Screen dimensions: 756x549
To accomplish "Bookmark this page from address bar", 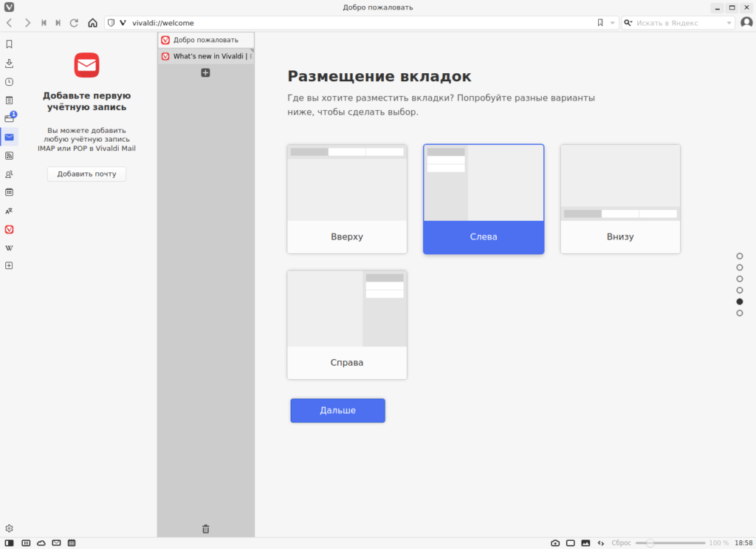I will point(600,23).
